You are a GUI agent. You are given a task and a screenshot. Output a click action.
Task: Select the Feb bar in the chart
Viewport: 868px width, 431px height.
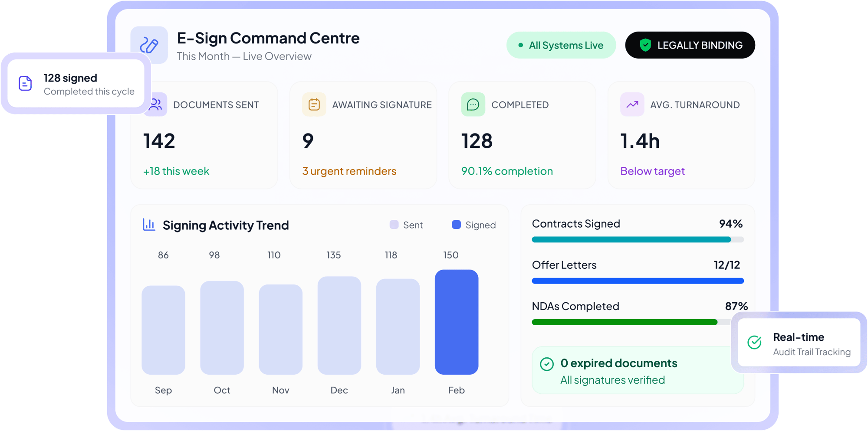tap(456, 322)
